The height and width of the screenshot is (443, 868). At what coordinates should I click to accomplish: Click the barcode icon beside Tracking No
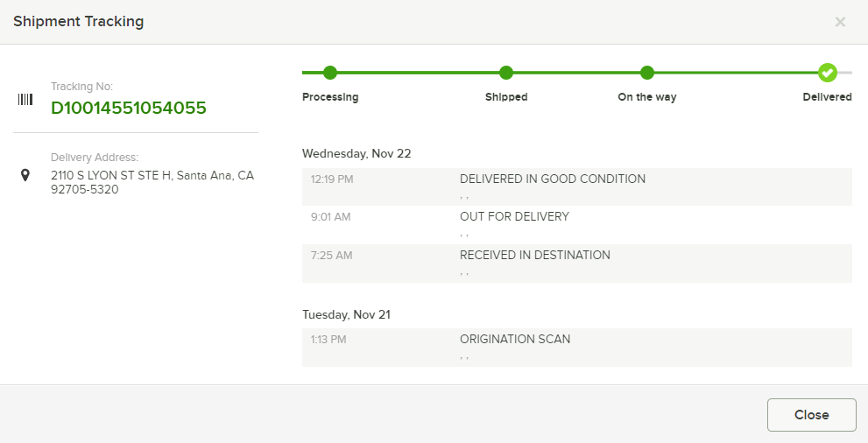(25, 100)
